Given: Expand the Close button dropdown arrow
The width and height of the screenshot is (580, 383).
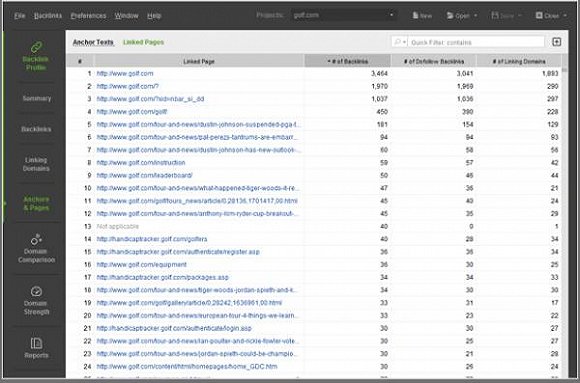Looking at the screenshot, I should click(565, 16).
